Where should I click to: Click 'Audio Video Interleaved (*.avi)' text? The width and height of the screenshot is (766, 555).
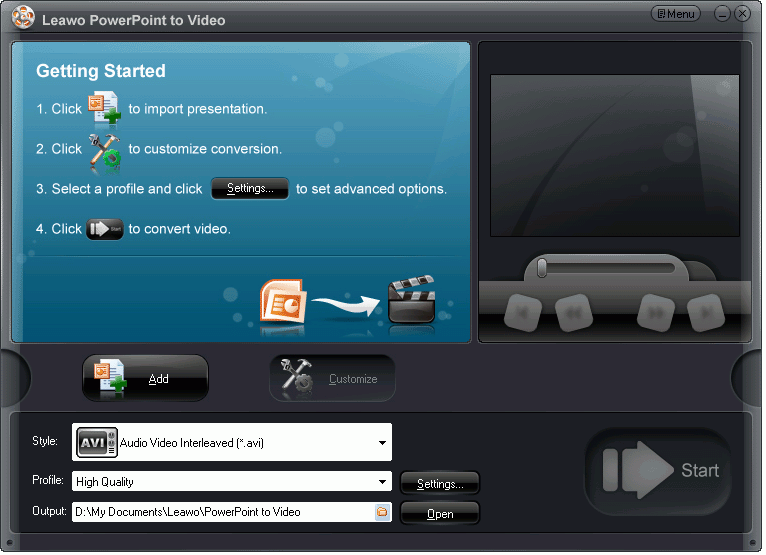192,443
